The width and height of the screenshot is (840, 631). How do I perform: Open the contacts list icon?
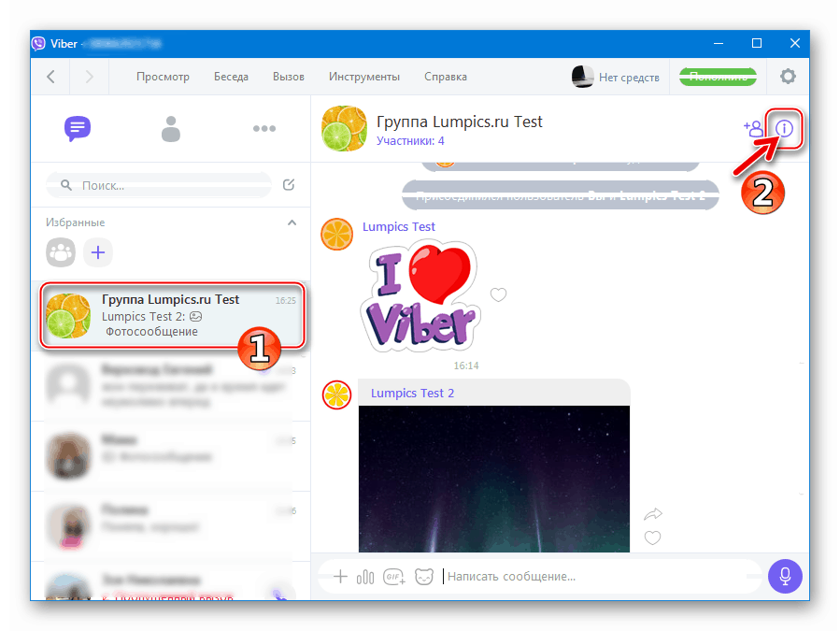point(171,129)
